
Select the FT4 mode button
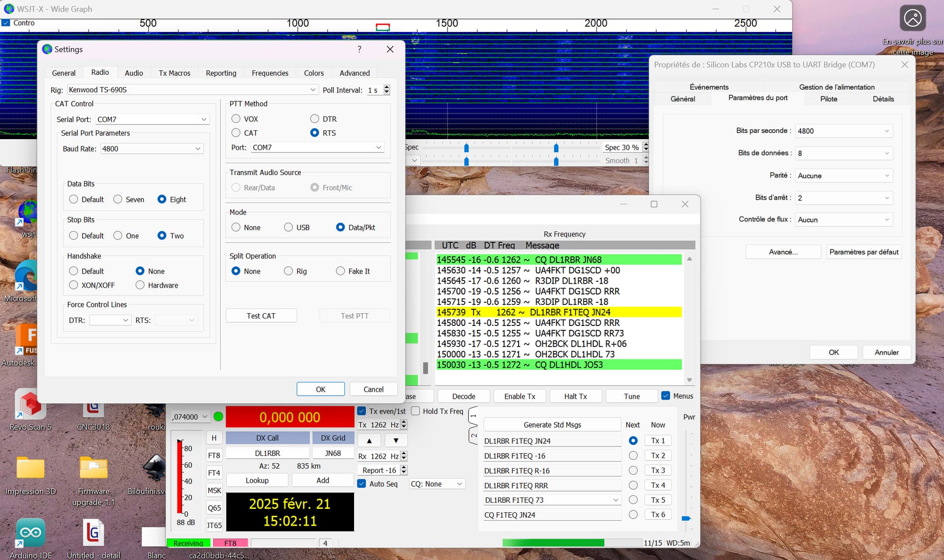click(x=214, y=473)
